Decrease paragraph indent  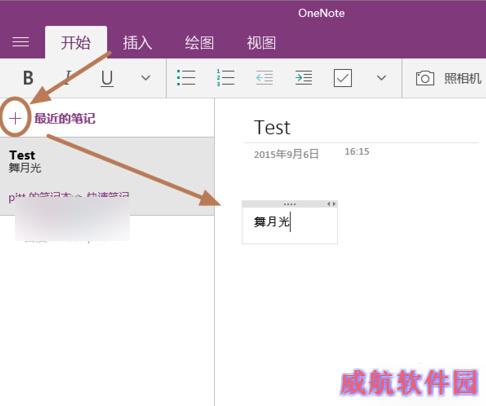coord(265,78)
